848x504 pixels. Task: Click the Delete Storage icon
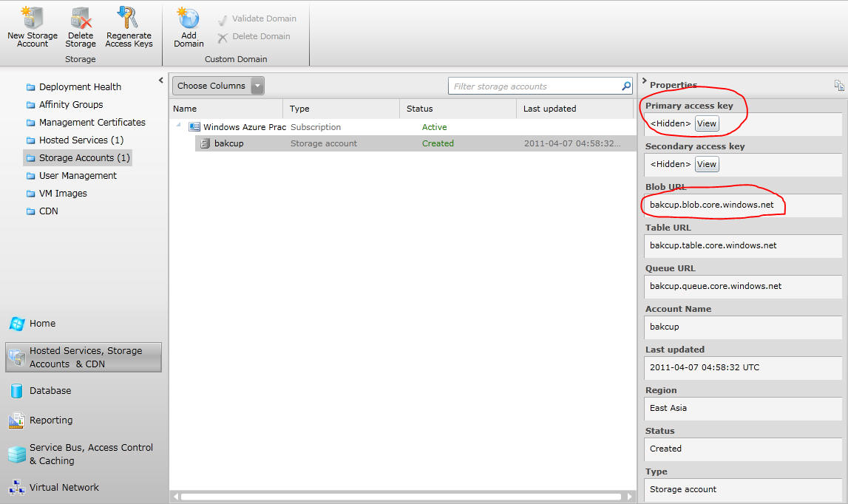[x=81, y=18]
